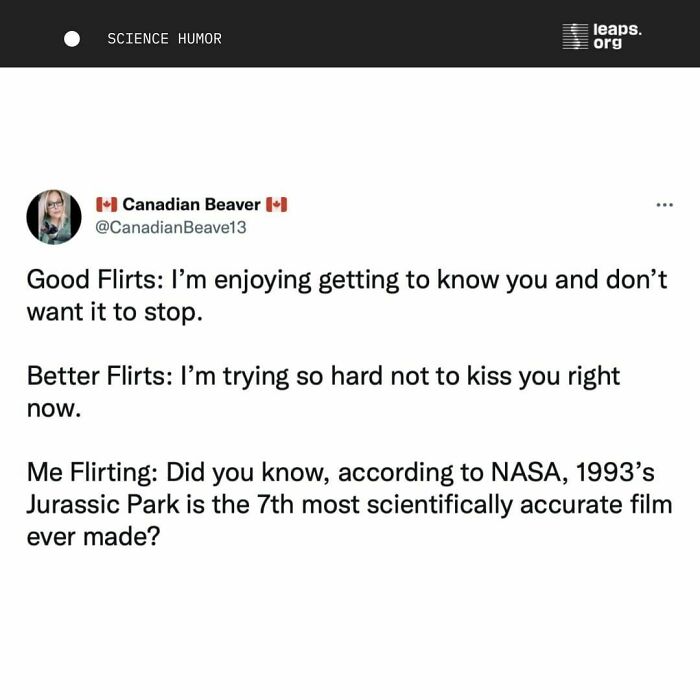Open the Canadian Beaver profile avatar

click(54, 216)
